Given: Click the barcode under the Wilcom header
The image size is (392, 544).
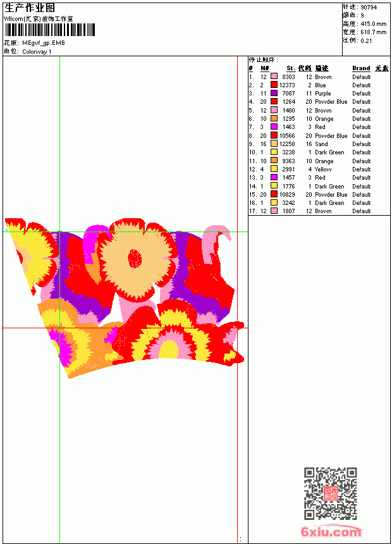Looking at the screenshot, I should click(50, 30).
